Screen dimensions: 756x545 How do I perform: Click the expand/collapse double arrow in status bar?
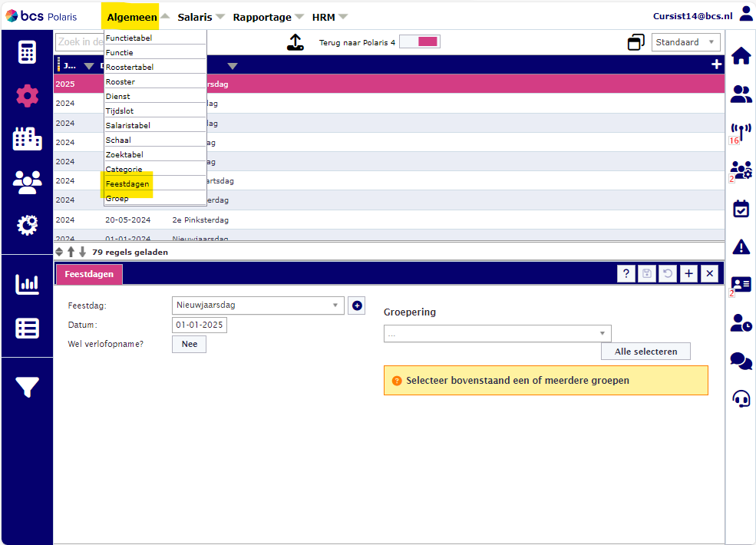click(59, 252)
